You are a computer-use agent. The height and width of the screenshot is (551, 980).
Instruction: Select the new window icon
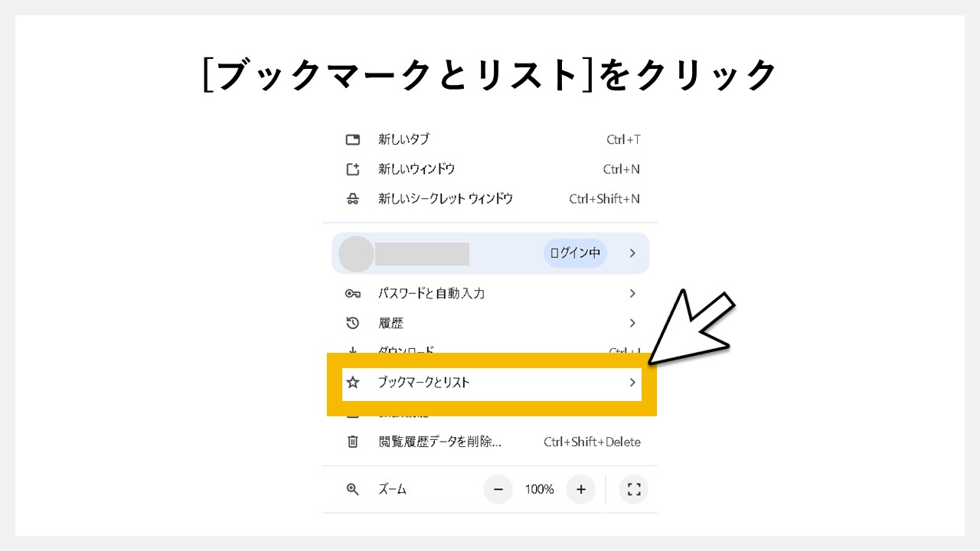(352, 169)
